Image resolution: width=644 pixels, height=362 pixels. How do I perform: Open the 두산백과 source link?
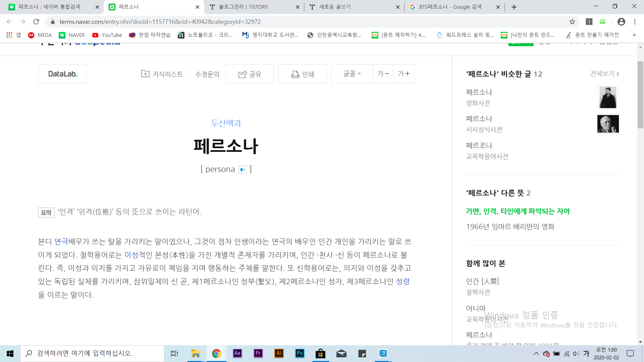click(x=226, y=123)
